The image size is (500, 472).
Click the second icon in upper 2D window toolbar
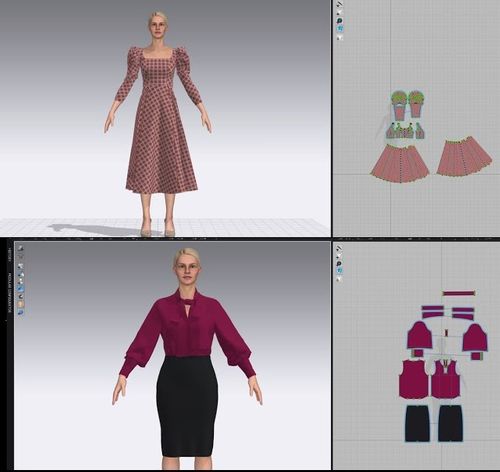click(339, 13)
